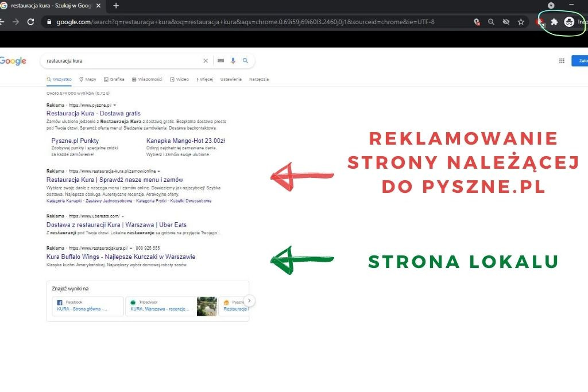The height and width of the screenshot is (392, 588).
Task: Expand the dropdown next to pyszne.pl ad URL
Action: point(115,106)
